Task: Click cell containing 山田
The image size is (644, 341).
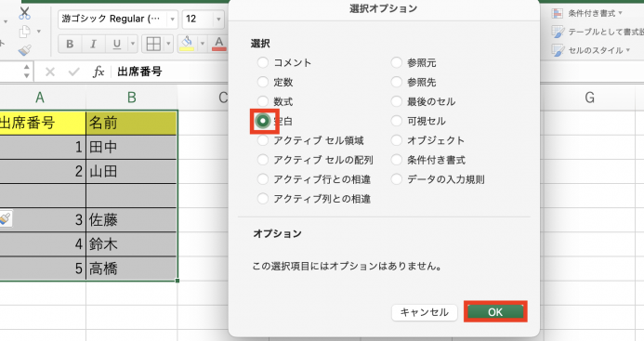Action: [x=131, y=171]
